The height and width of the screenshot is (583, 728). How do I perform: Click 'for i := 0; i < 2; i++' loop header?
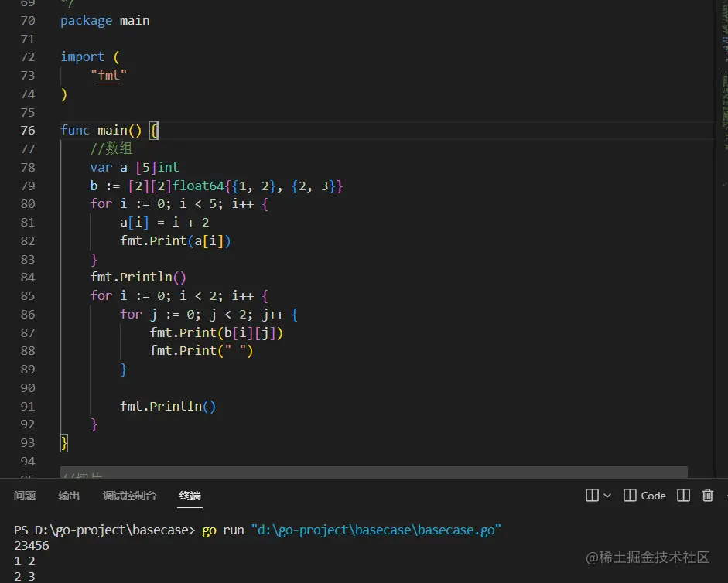(x=172, y=295)
